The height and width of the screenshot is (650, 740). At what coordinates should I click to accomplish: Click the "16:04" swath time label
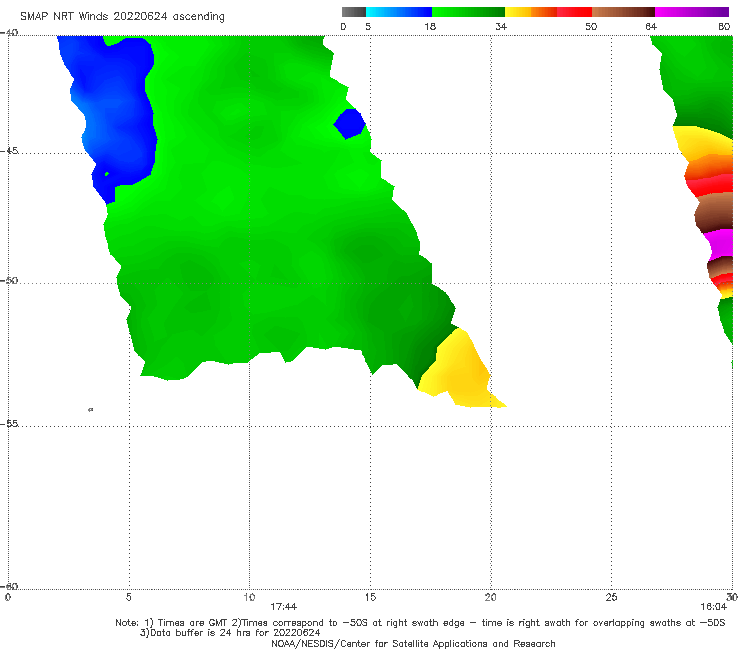[x=714, y=607]
